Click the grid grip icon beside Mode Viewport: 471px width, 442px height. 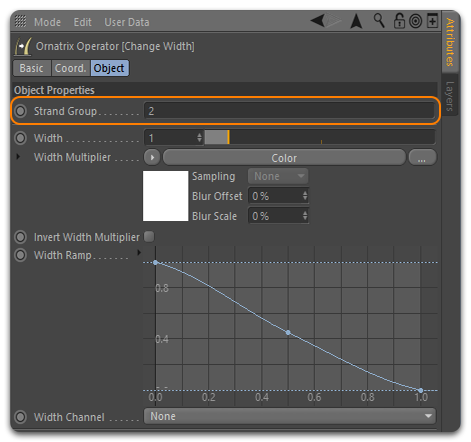click(x=20, y=21)
